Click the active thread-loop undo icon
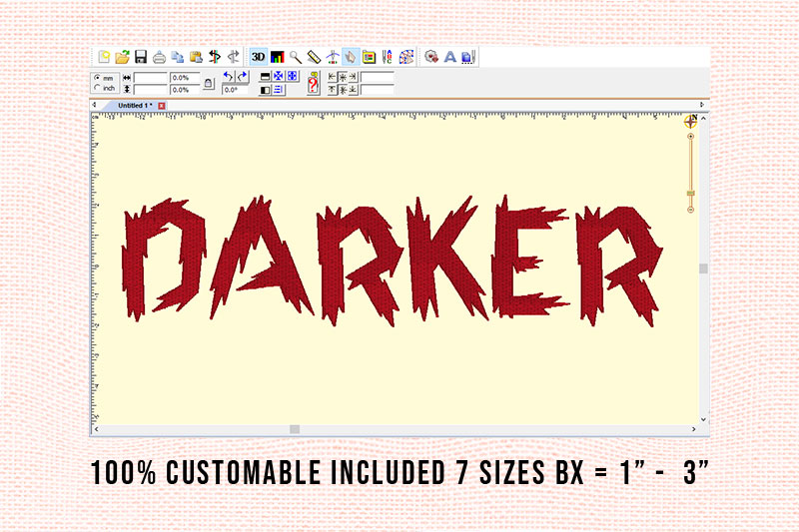799x532 pixels. pyautogui.click(x=215, y=57)
